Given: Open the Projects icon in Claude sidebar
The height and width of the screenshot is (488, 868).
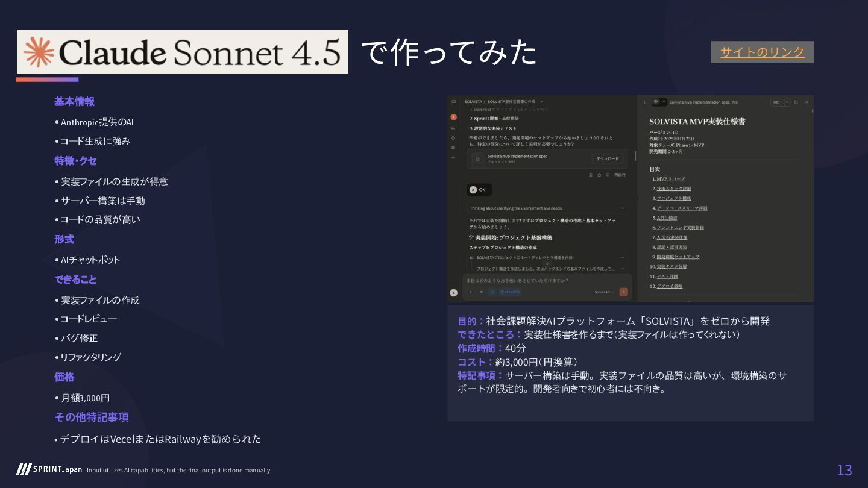Looking at the screenshot, I should 453,138.
